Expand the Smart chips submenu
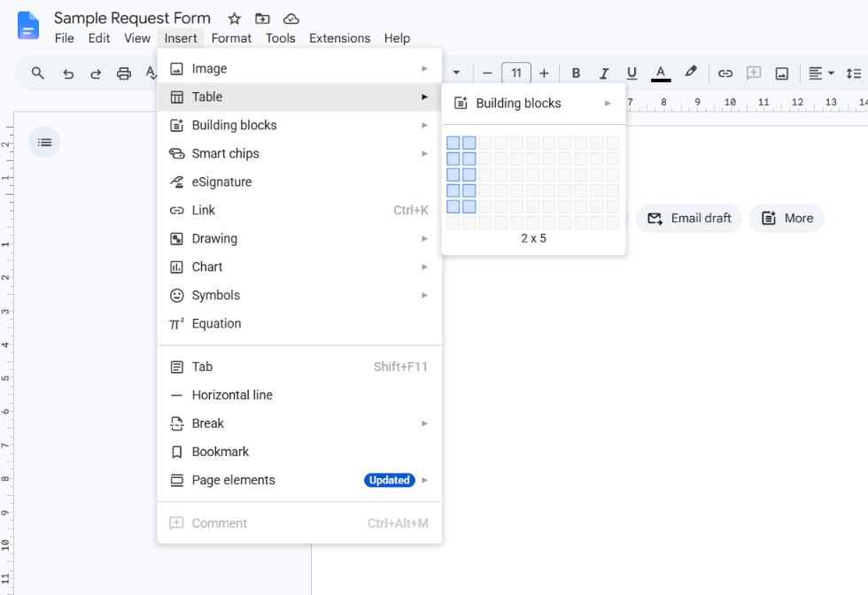868x595 pixels. 299,153
